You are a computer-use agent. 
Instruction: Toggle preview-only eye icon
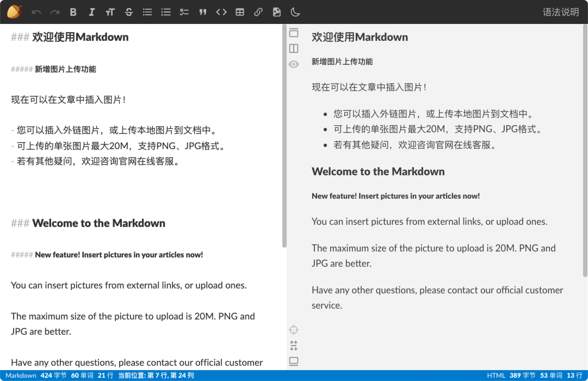tap(294, 64)
